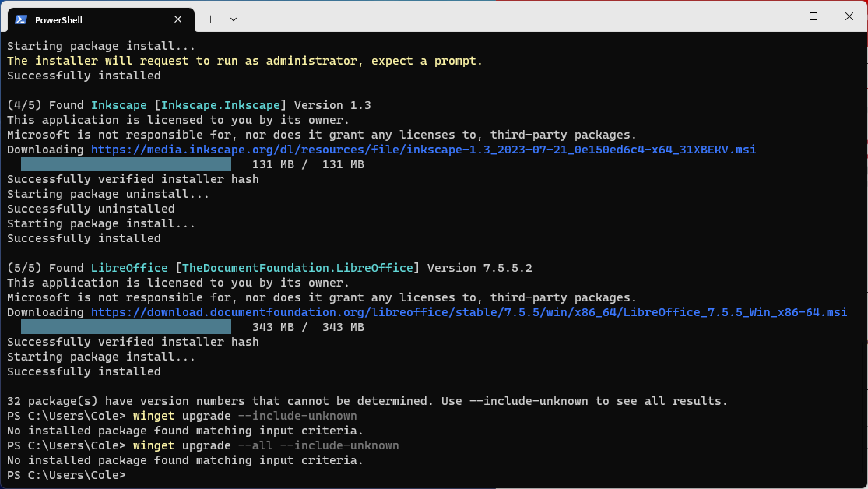The width and height of the screenshot is (868, 489).
Task: Select the PowerShell tab title
Action: (59, 19)
